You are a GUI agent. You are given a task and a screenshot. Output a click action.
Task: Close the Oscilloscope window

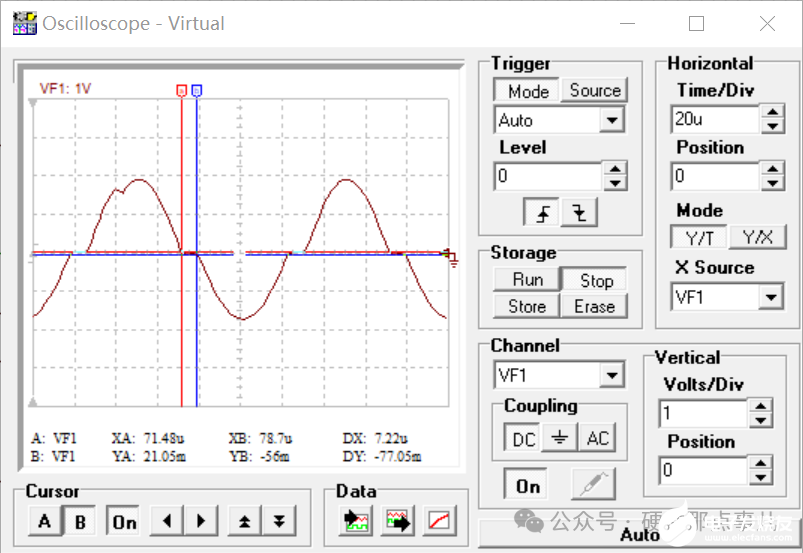click(x=767, y=24)
